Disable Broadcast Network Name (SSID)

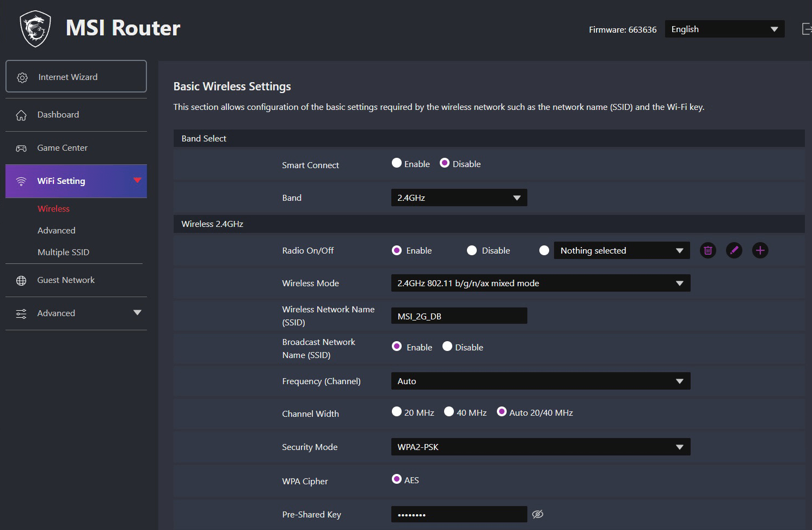pos(447,347)
